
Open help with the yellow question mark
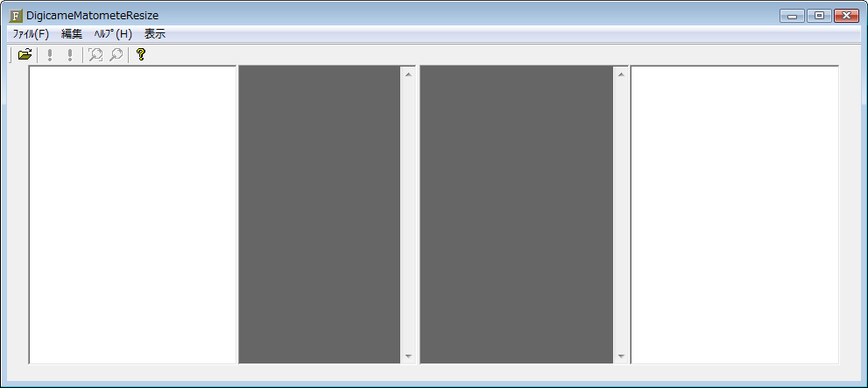[x=141, y=54]
